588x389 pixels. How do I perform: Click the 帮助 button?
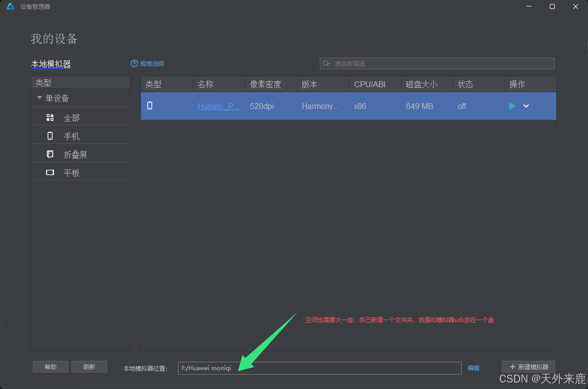point(51,367)
